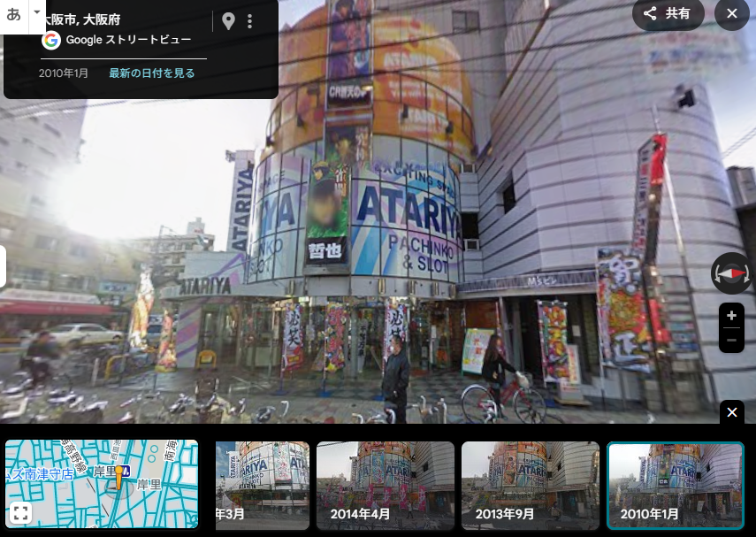
Task: Dismiss the time-travel panel with its X toggle
Action: coord(731,412)
